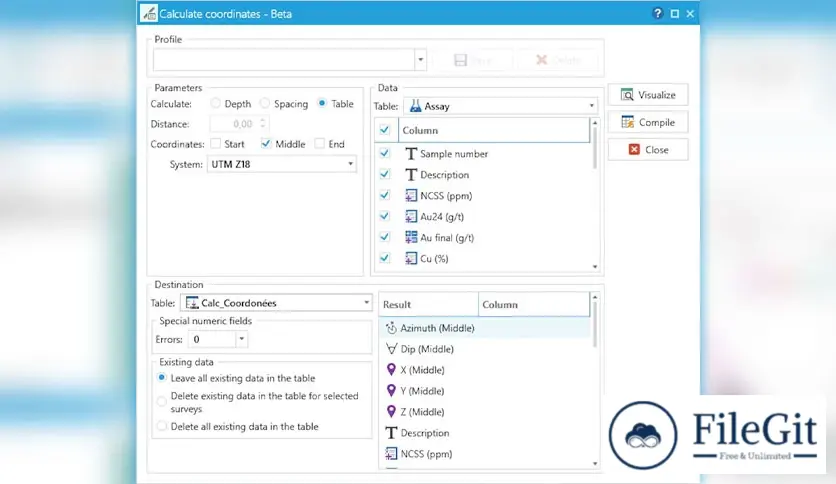Click the numeric icon beside NCSS (ppm) in Data

411,196
